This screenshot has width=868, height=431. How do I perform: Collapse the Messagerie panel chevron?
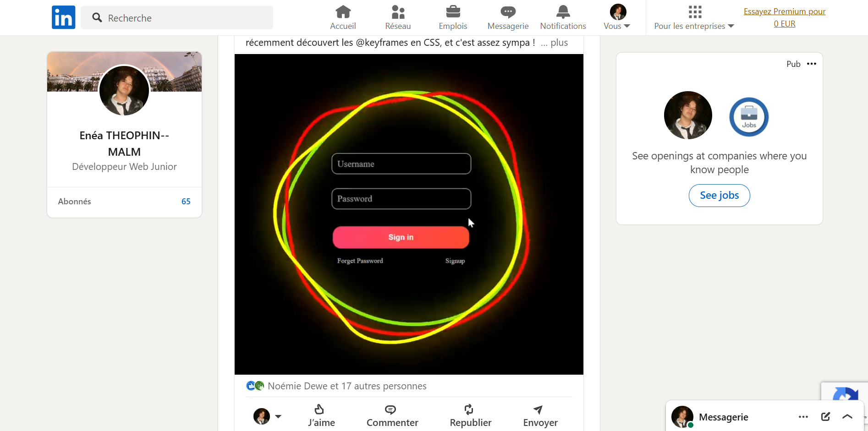tap(847, 417)
